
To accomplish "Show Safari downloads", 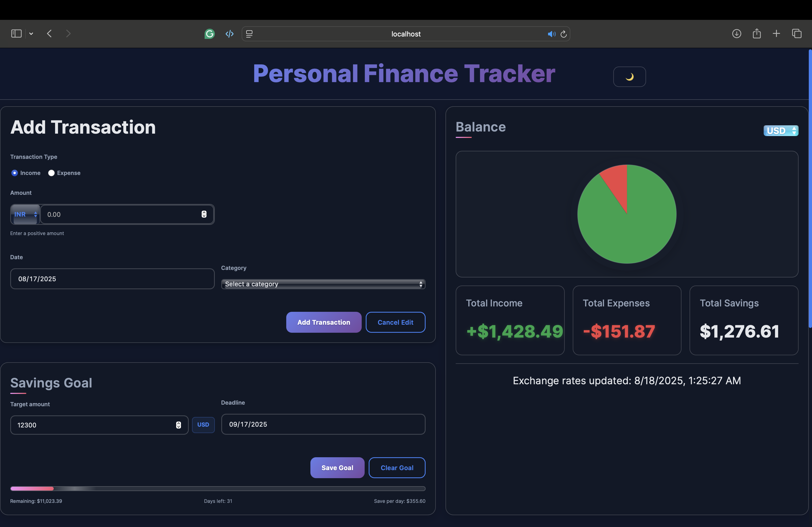I will [736, 33].
